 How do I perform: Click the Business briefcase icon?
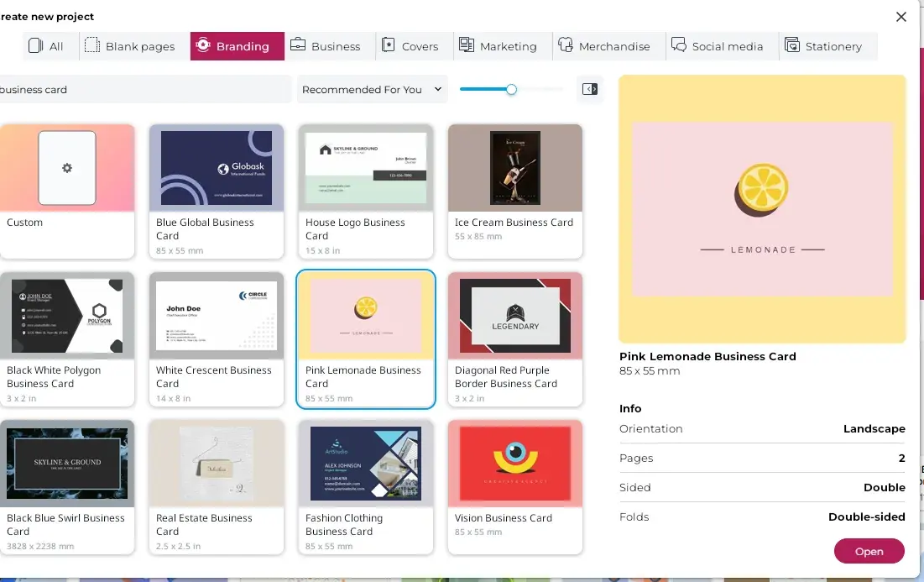pyautogui.click(x=298, y=46)
